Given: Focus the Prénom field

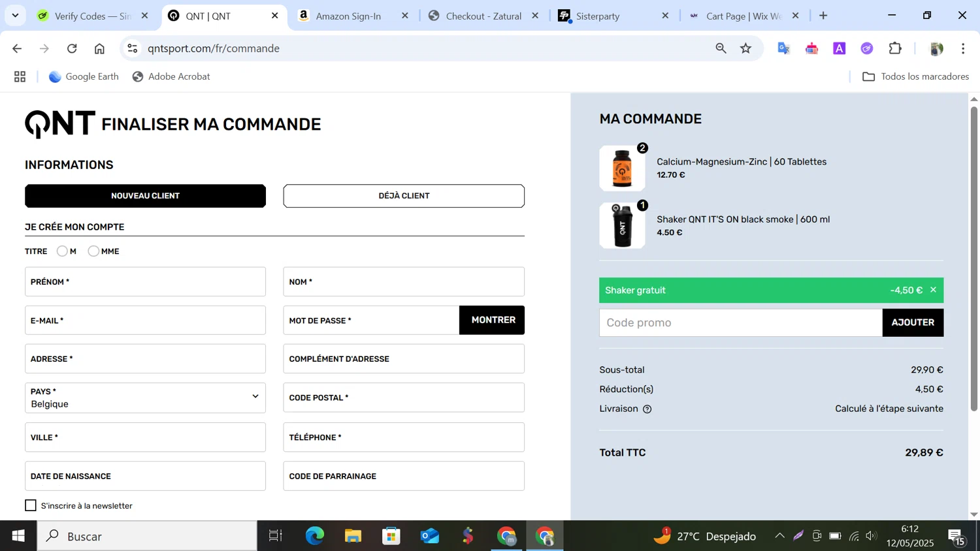Looking at the screenshot, I should (145, 282).
